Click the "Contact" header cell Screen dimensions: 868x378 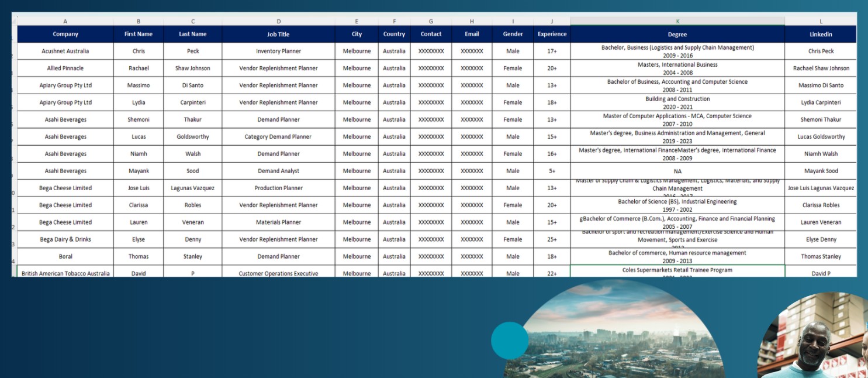(x=431, y=34)
